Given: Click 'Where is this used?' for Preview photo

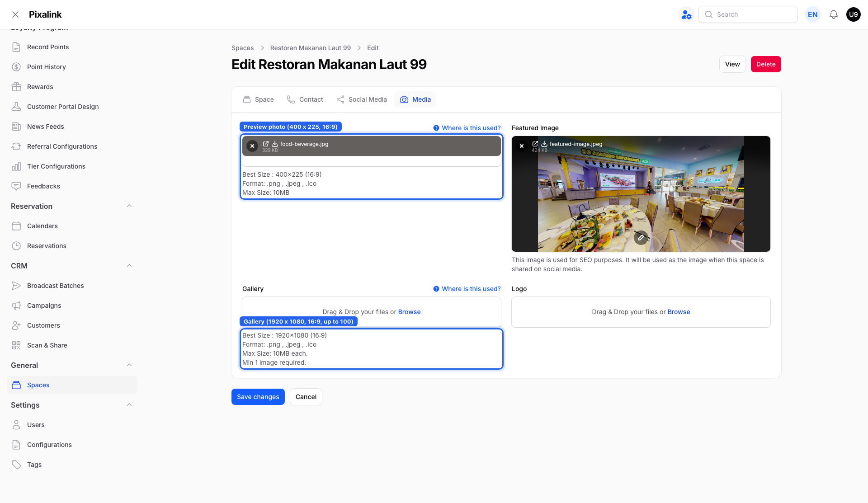Looking at the screenshot, I should (467, 128).
